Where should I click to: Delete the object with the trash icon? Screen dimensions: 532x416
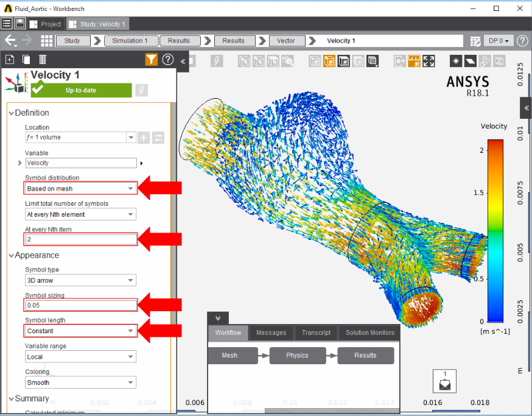pyautogui.click(x=43, y=60)
